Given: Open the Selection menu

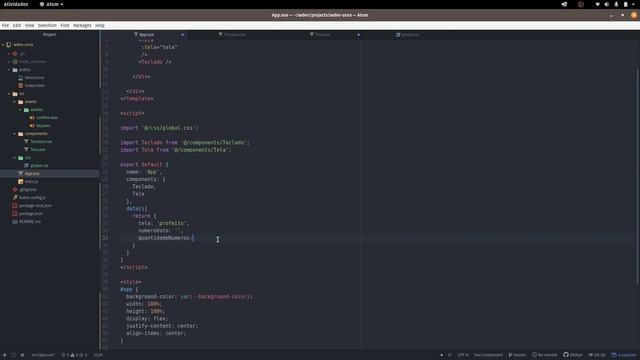Looking at the screenshot, I should tap(47, 25).
